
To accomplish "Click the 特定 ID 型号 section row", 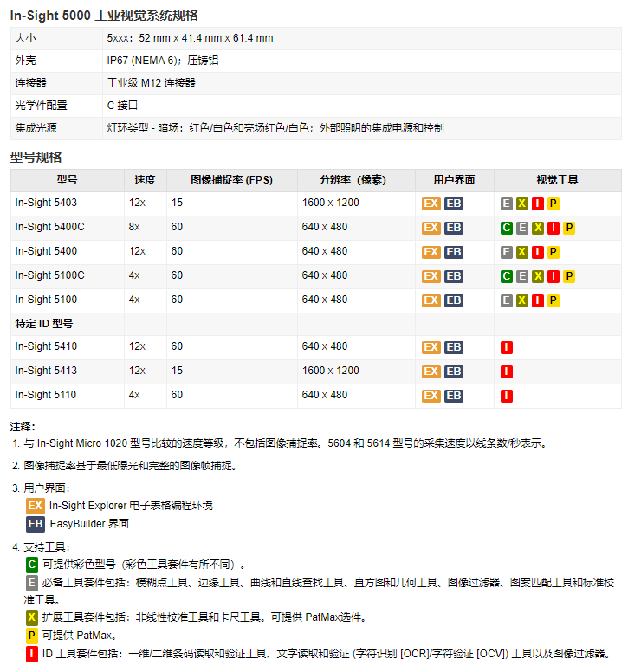I will 44,324.
